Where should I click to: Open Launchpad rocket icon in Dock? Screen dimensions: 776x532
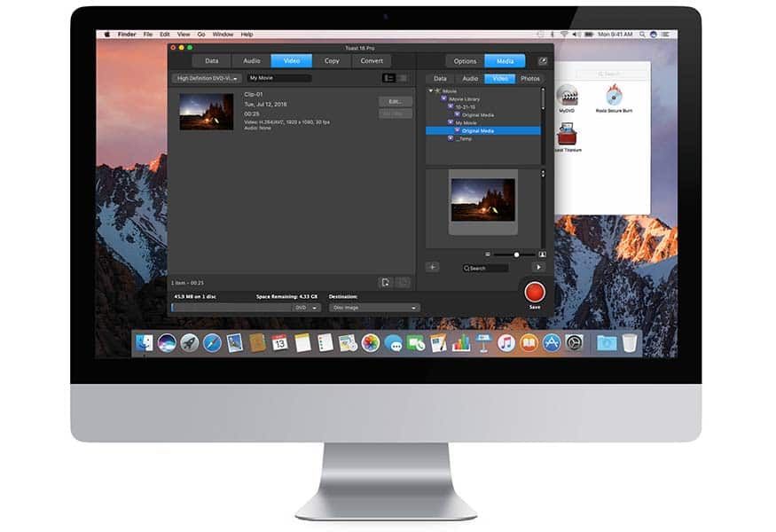pyautogui.click(x=190, y=342)
